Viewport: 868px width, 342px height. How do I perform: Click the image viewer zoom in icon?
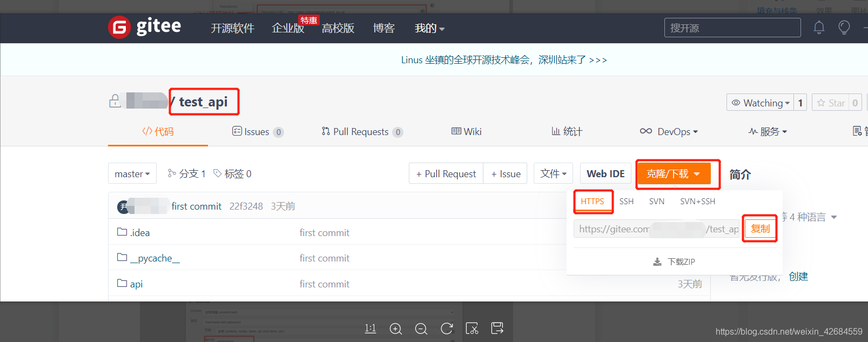[396, 328]
